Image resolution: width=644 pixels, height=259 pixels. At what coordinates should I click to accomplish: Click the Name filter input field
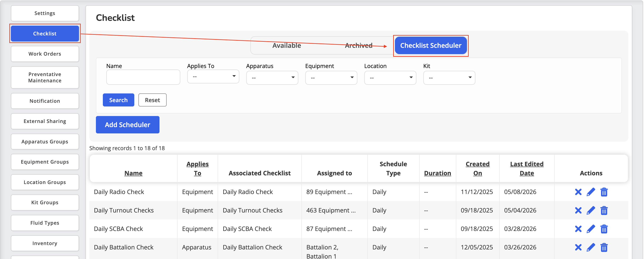pos(143,77)
